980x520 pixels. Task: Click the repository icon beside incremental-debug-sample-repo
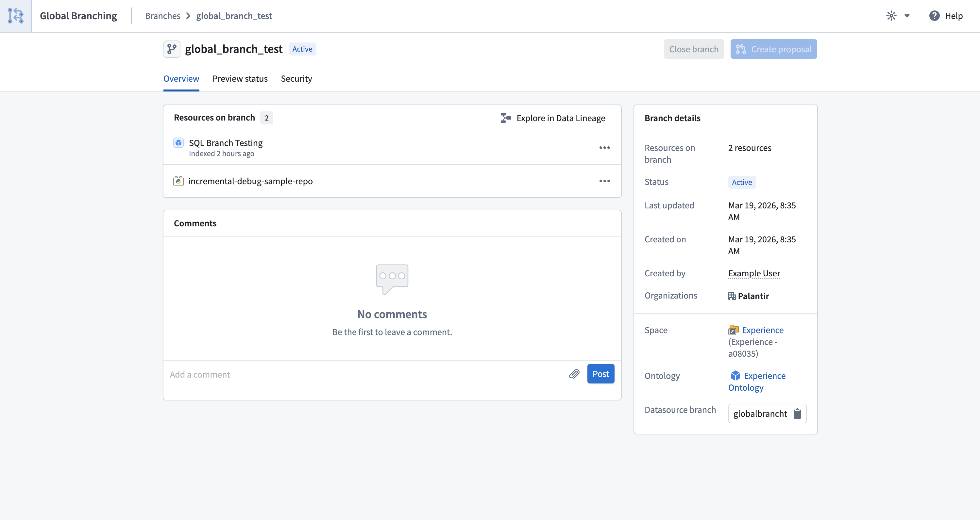click(x=178, y=181)
